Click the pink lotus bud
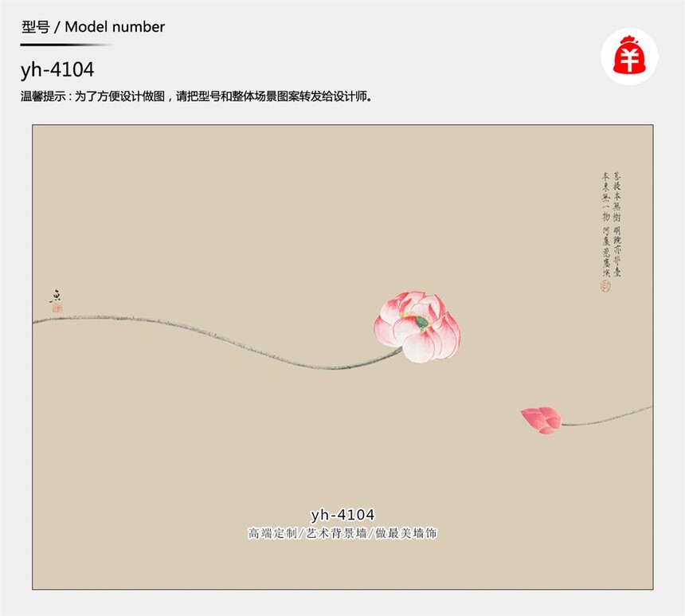 [x=541, y=420]
